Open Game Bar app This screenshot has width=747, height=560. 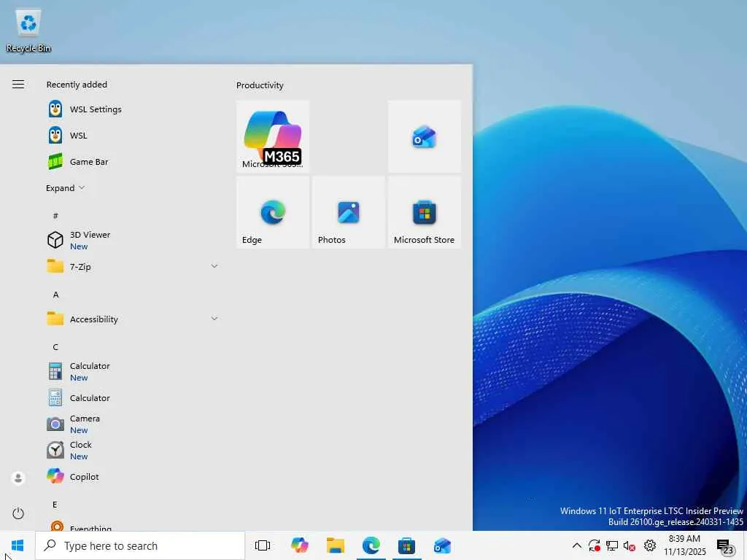pos(133,161)
